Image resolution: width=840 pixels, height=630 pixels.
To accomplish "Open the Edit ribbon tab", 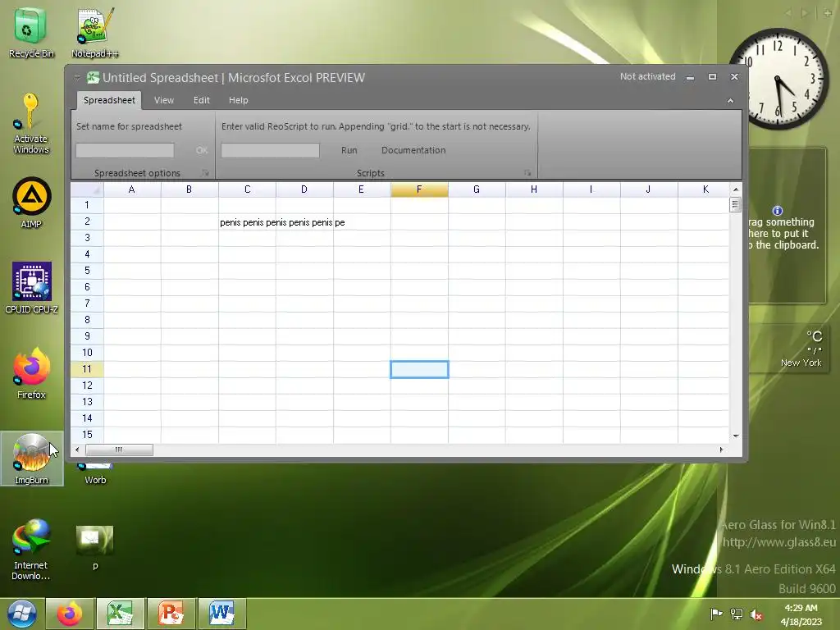I will (x=202, y=100).
